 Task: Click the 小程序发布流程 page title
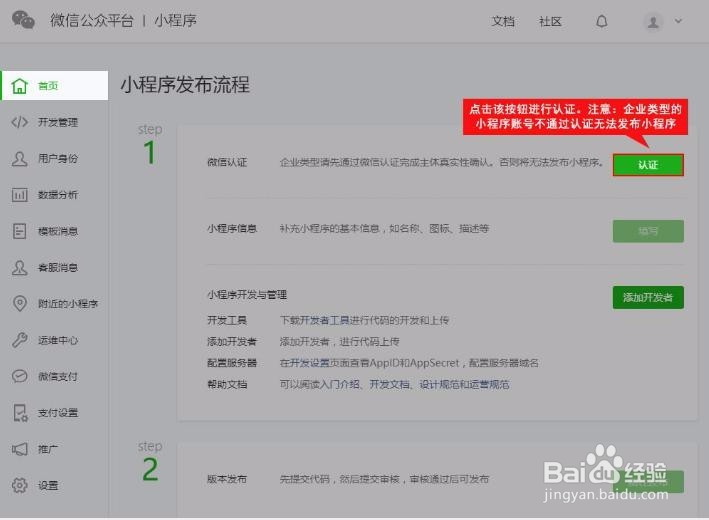185,85
